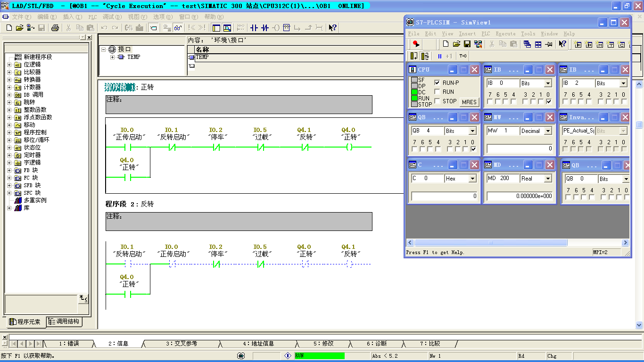Switch to the 调用结构 tab

coord(64,322)
